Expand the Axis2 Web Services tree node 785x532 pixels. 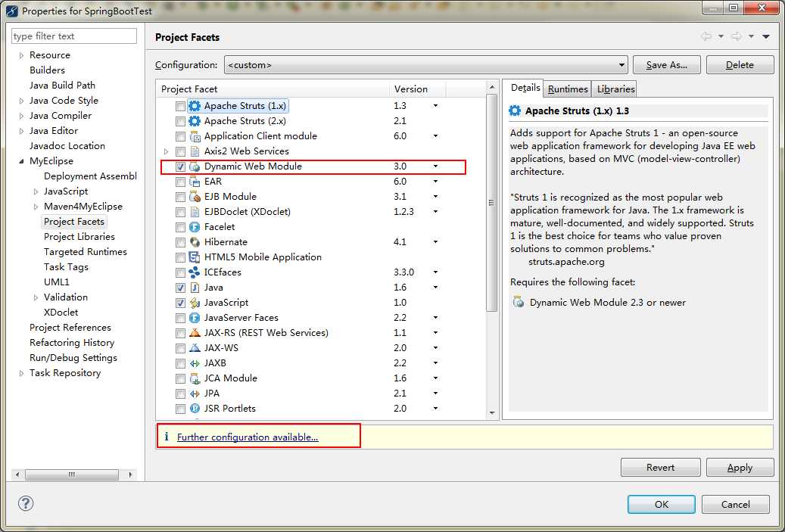pos(167,151)
